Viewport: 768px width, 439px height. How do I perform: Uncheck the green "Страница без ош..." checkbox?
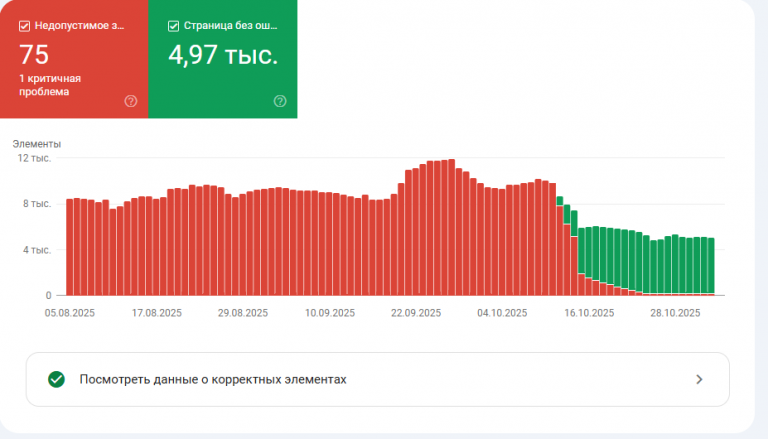pos(173,26)
